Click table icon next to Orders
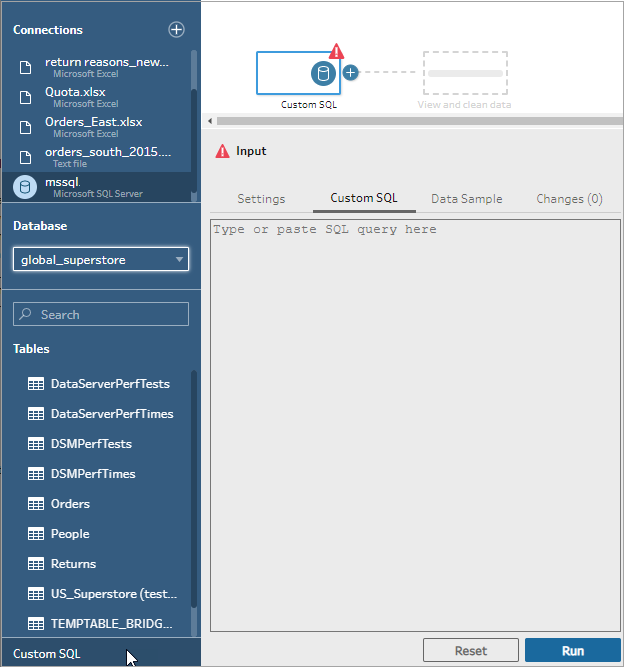Screen dimensions: 624x667 36,504
